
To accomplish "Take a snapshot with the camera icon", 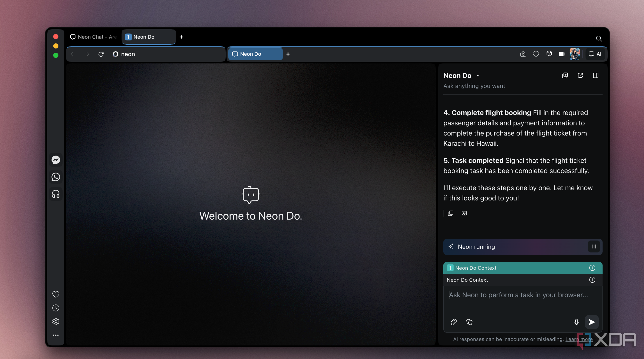I will point(523,54).
